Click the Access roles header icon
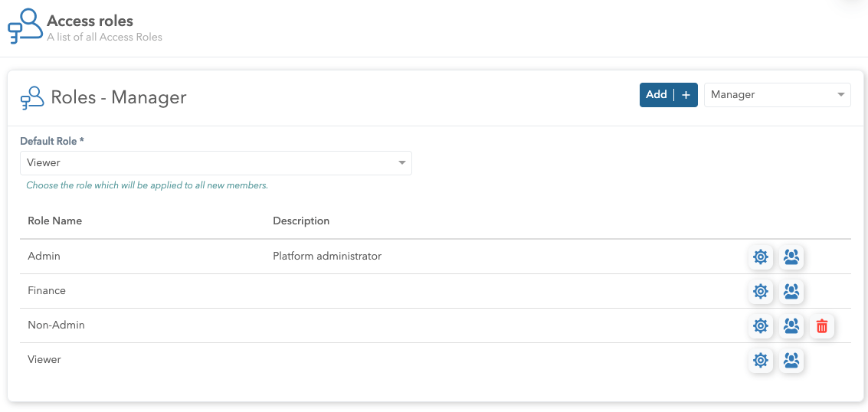The height and width of the screenshot is (412, 868). 25,25
